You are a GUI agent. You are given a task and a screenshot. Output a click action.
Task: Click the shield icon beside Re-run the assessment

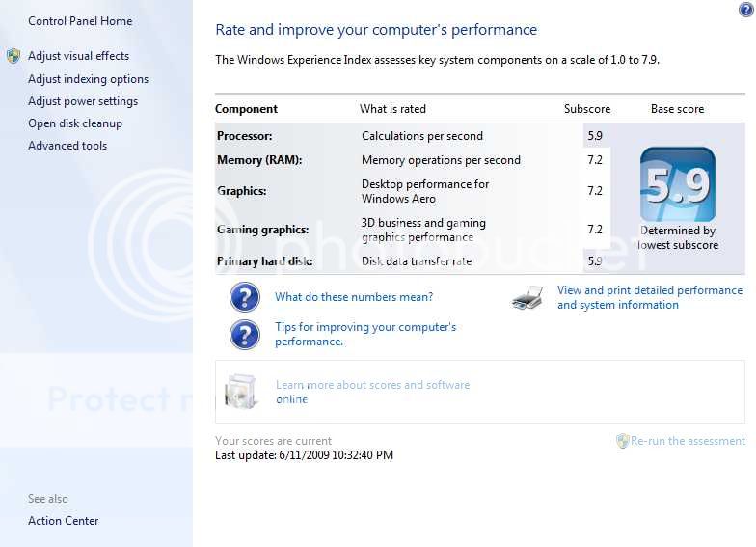623,441
